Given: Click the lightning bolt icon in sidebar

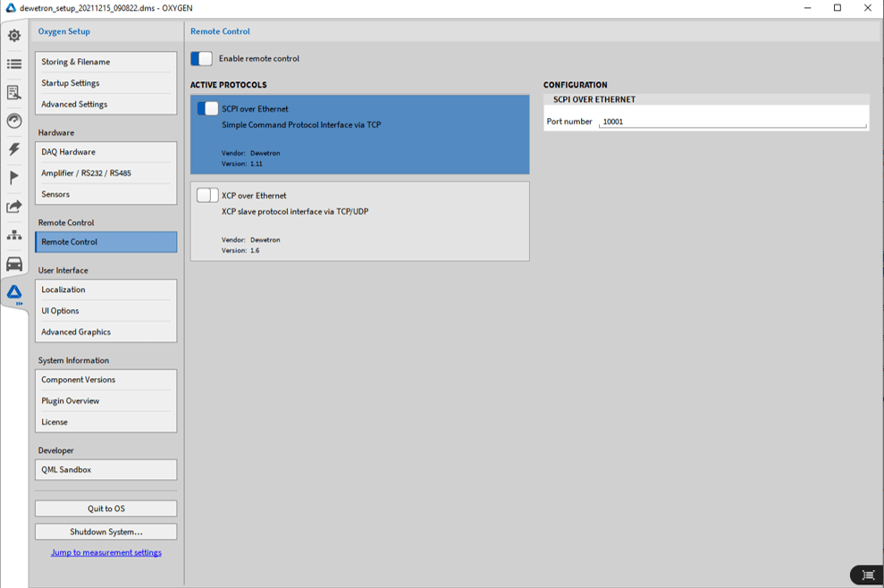Looking at the screenshot, I should pos(14,149).
